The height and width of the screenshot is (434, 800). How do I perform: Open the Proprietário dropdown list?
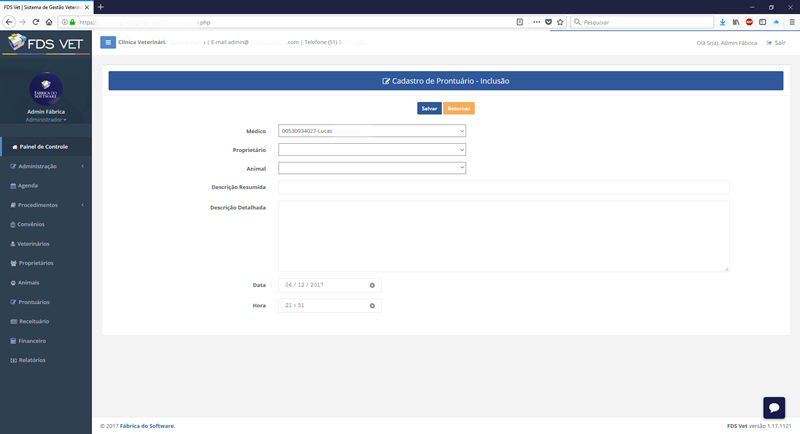pyautogui.click(x=372, y=149)
